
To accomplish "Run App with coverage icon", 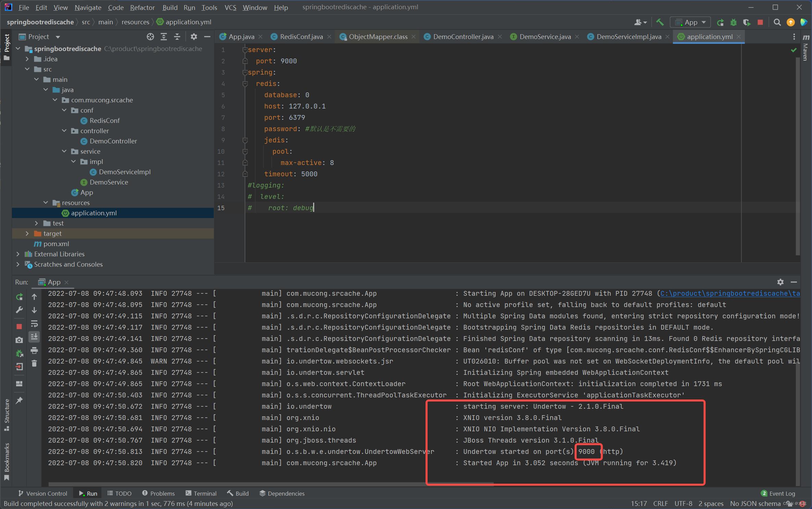I will (x=747, y=22).
